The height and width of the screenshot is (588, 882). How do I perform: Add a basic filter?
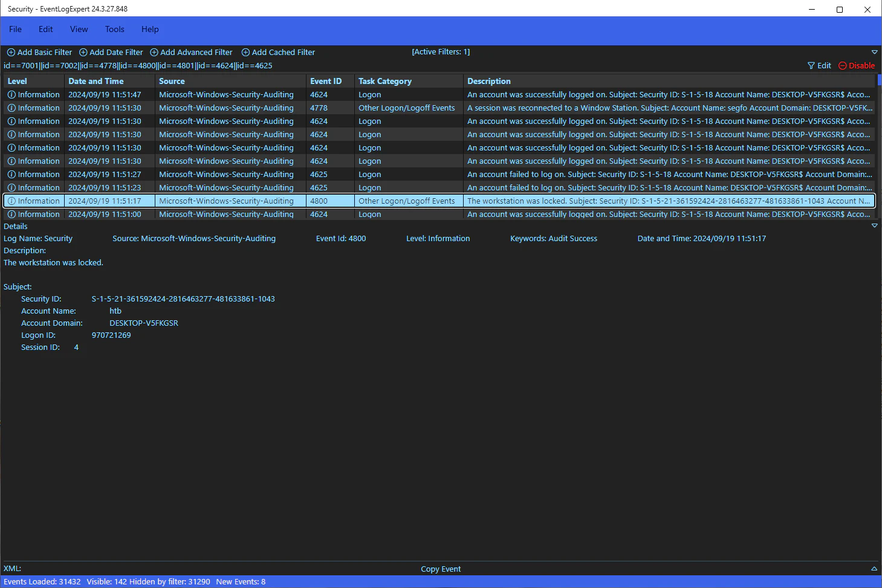pyautogui.click(x=39, y=53)
